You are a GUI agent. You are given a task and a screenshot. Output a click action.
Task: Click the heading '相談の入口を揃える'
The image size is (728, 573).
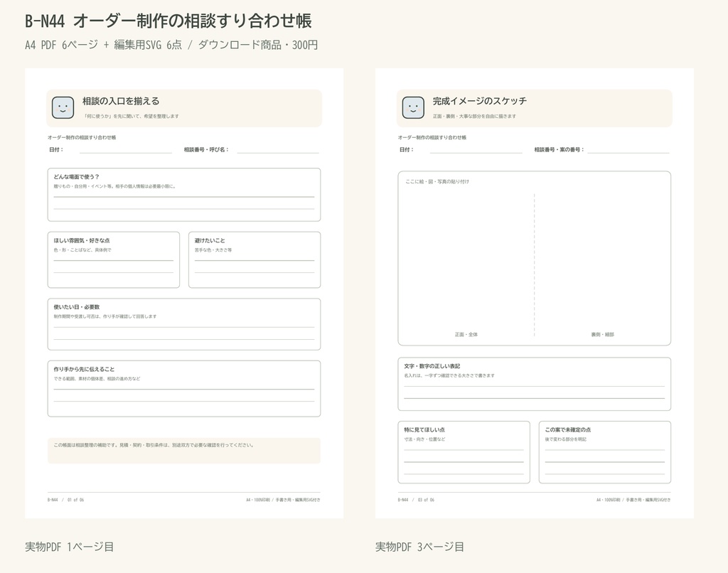(121, 101)
